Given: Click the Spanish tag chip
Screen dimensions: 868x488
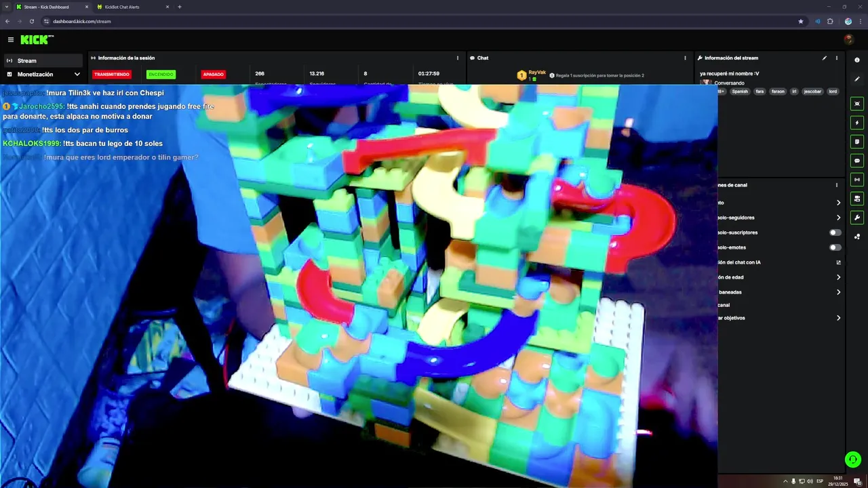Looking at the screenshot, I should 740,91.
